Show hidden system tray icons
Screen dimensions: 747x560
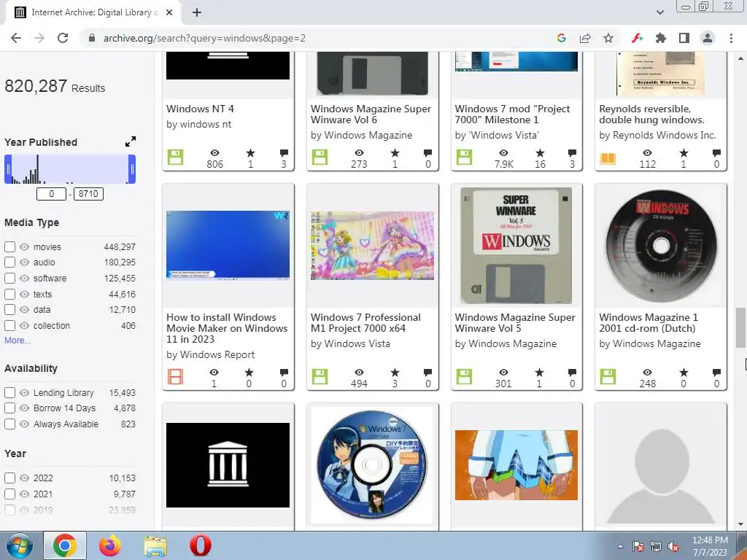620,546
